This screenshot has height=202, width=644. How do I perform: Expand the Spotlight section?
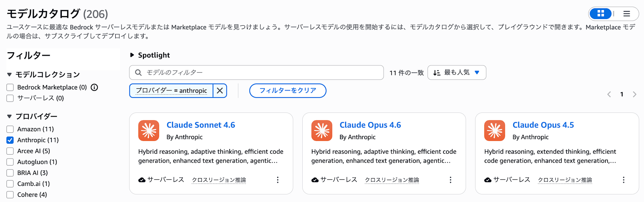pyautogui.click(x=132, y=55)
